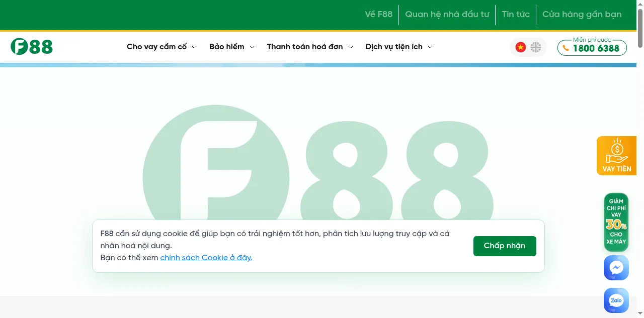Accept cookies with Chấp nhận button
644x318 pixels.
tap(505, 246)
